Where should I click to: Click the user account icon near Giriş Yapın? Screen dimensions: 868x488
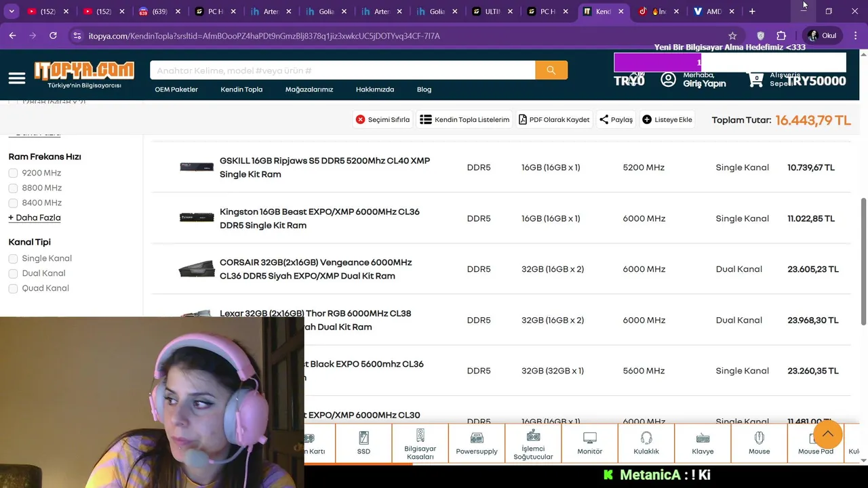point(669,80)
